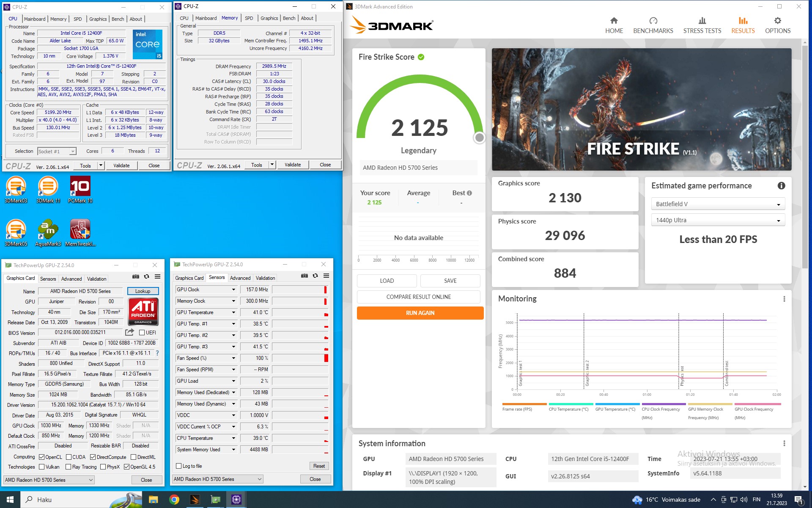Open hamburger menu in GPU-Z Graphics Card window
The height and width of the screenshot is (508, 812).
point(157,277)
